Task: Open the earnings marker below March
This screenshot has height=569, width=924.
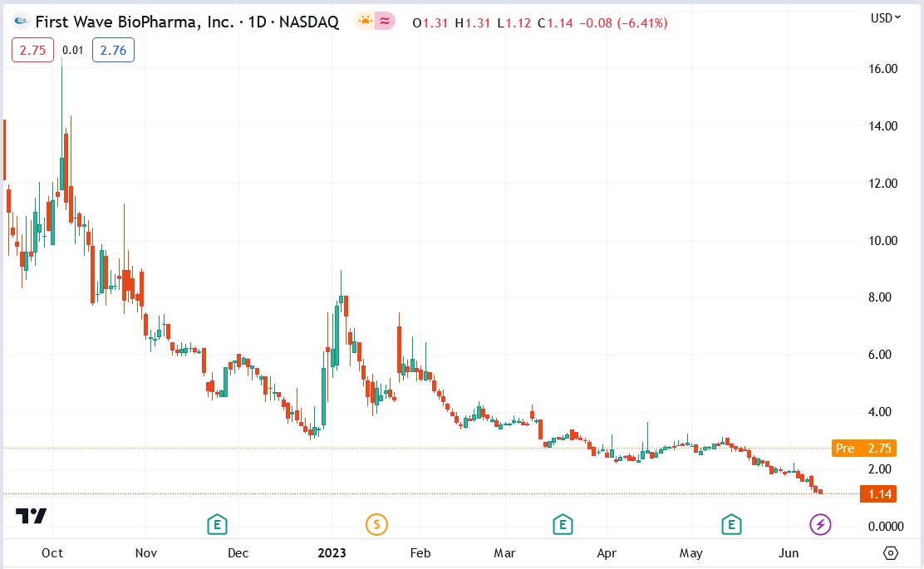Action: point(563,524)
